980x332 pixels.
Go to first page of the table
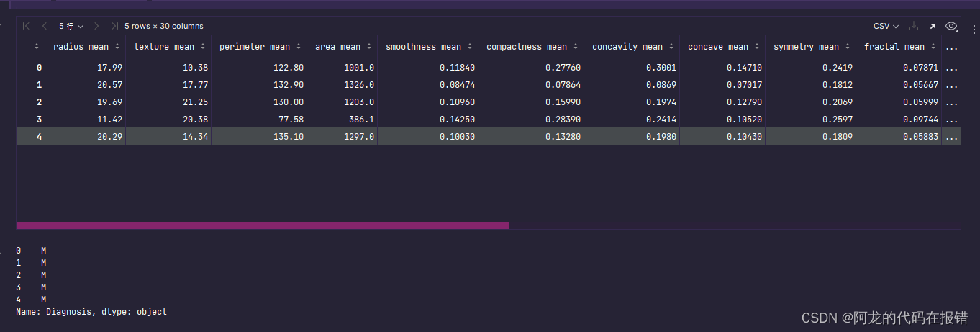(27, 26)
